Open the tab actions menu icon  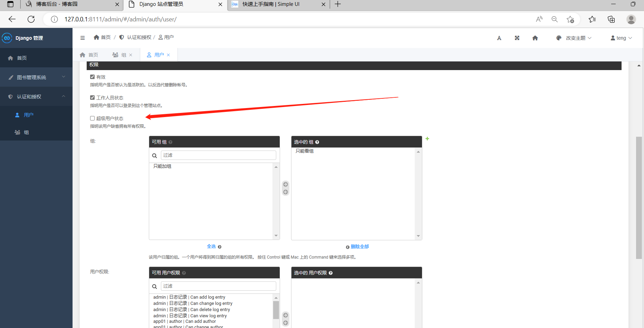tap(10, 4)
